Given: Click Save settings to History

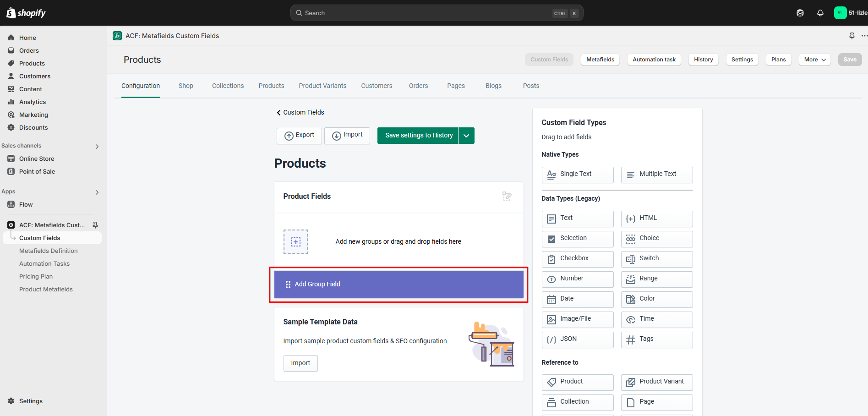Looking at the screenshot, I should point(418,136).
